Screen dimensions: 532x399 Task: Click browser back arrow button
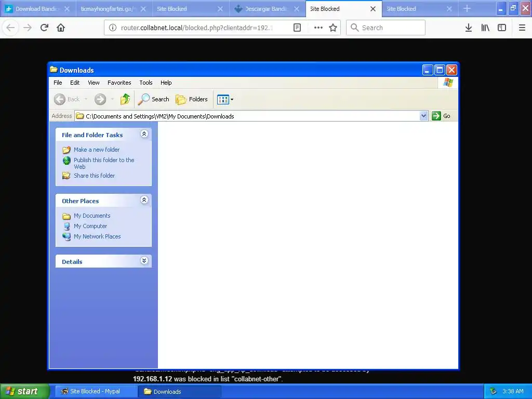(10, 28)
